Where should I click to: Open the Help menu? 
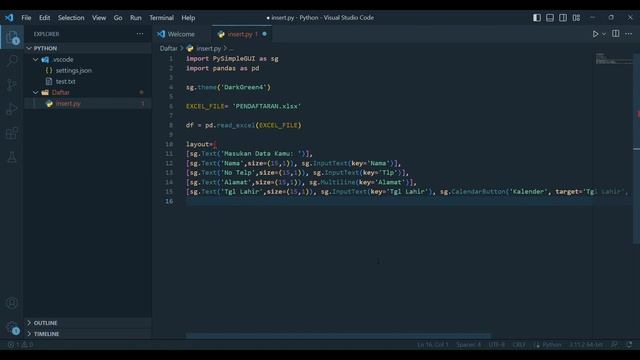(x=188, y=18)
